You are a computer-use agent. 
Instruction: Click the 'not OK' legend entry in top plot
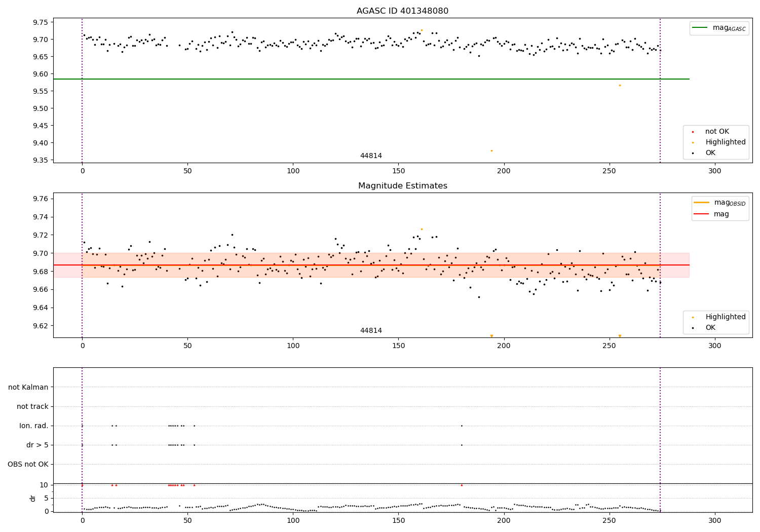(x=716, y=132)
